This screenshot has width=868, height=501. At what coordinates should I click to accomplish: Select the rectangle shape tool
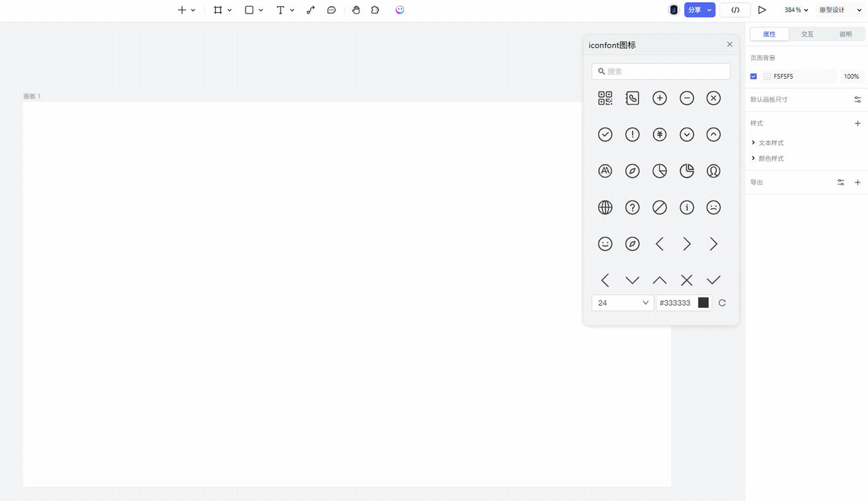[x=249, y=10]
